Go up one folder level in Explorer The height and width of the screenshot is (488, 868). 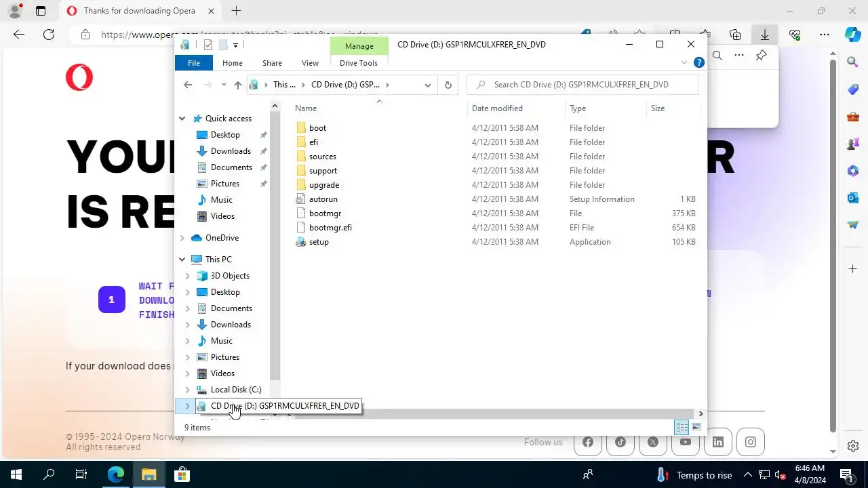coord(237,85)
